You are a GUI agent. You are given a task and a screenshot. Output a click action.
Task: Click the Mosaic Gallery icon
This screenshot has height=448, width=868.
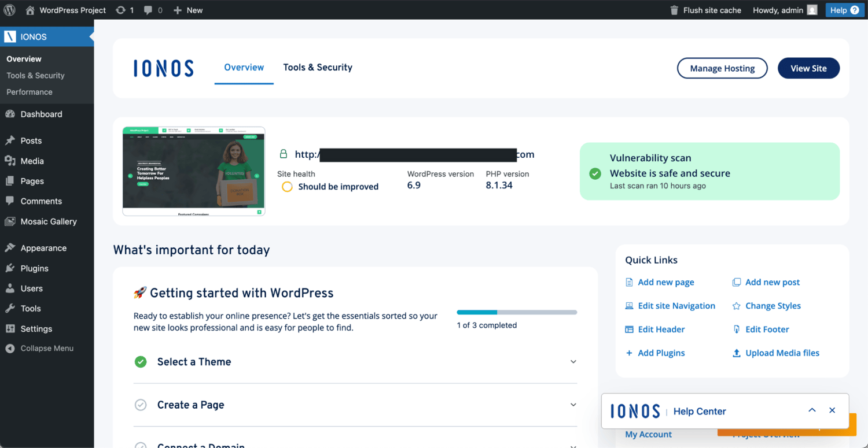[10, 221]
